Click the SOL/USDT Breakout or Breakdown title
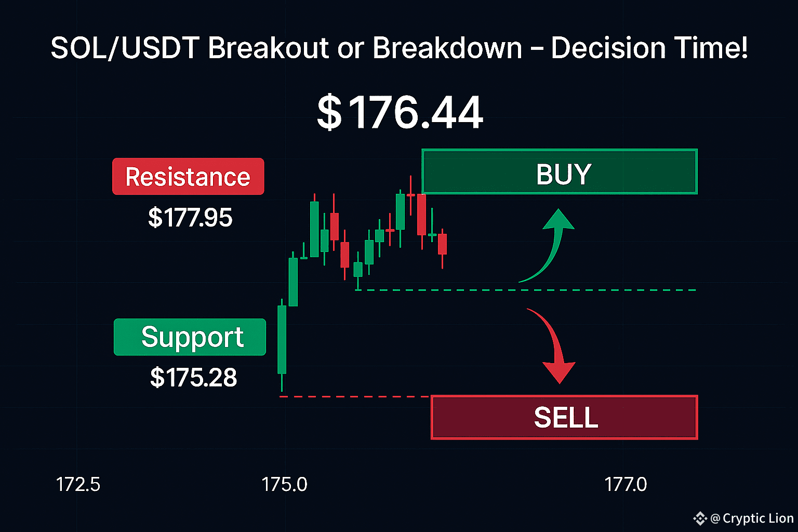 (x=399, y=48)
